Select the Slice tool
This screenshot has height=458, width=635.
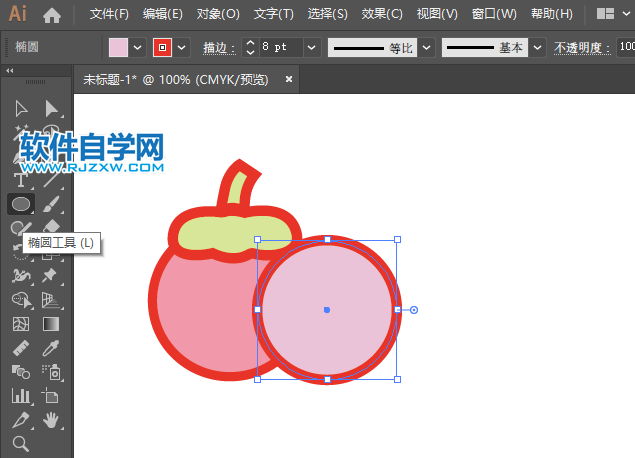21,420
